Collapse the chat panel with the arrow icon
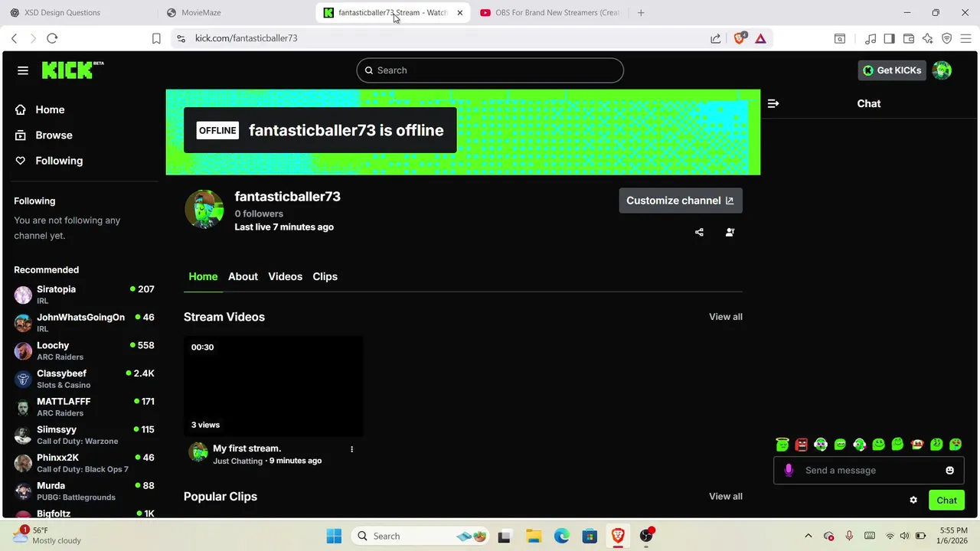 [x=773, y=103]
